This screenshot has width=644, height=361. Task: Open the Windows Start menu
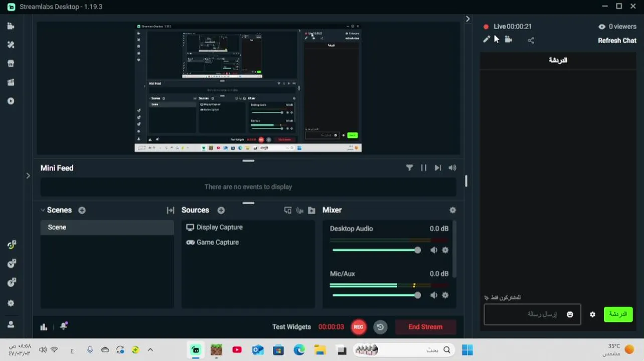(x=467, y=350)
